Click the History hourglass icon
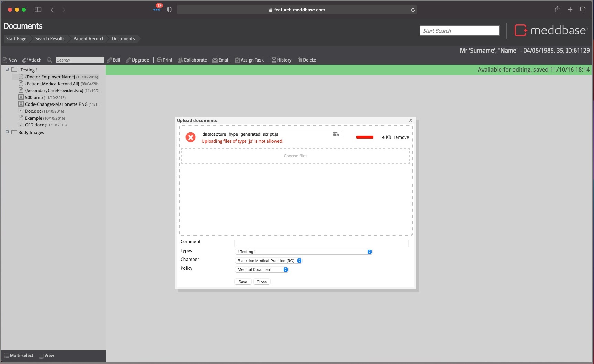The width and height of the screenshot is (594, 364). coord(274,60)
